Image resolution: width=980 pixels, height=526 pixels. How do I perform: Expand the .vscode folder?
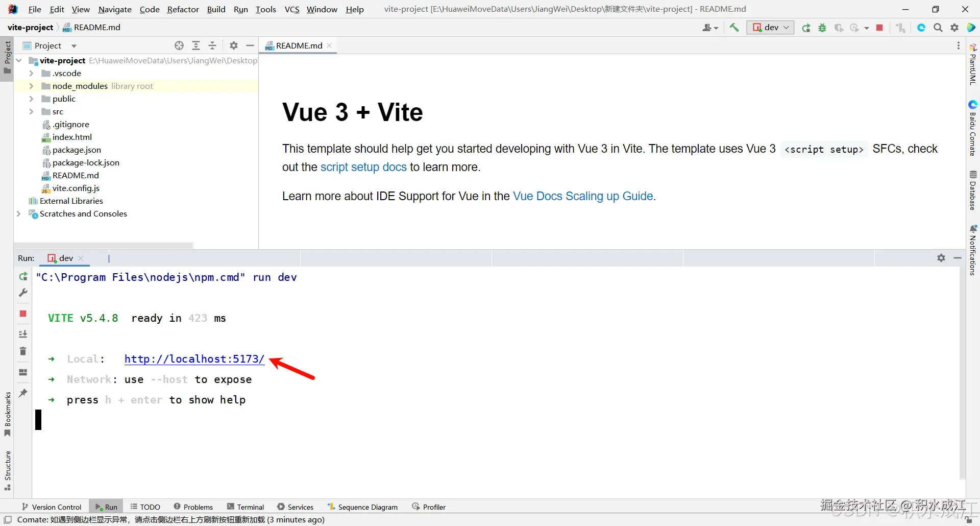coord(31,73)
